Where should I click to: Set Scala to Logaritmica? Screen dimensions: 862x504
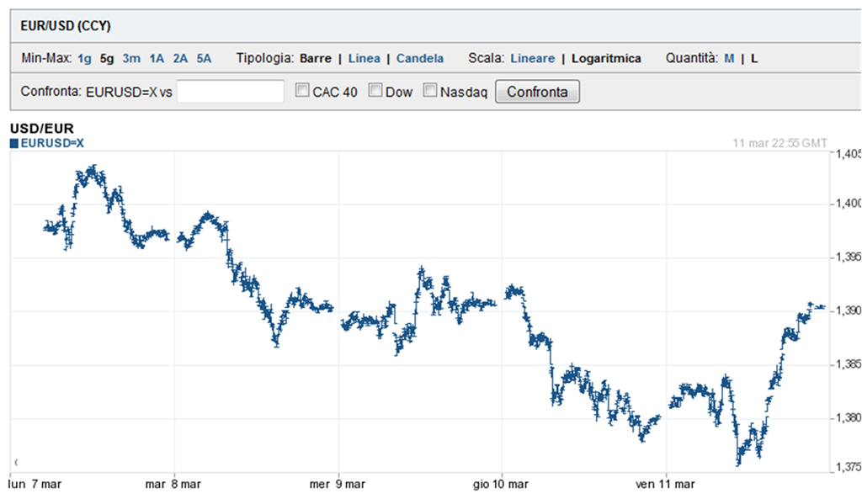point(605,58)
